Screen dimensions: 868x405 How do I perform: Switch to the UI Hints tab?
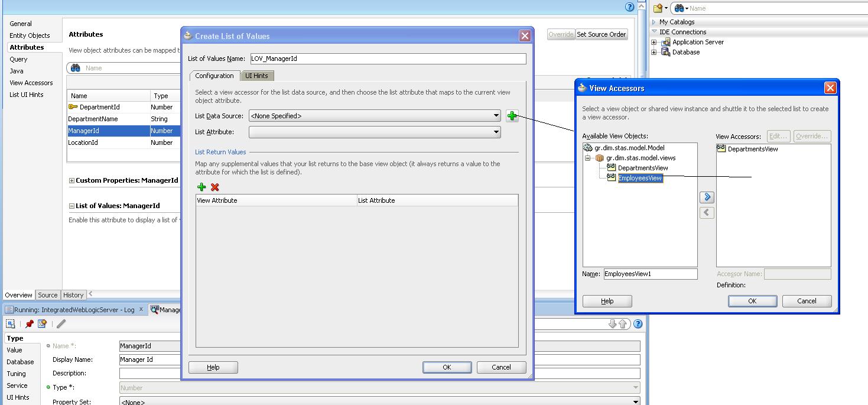257,76
